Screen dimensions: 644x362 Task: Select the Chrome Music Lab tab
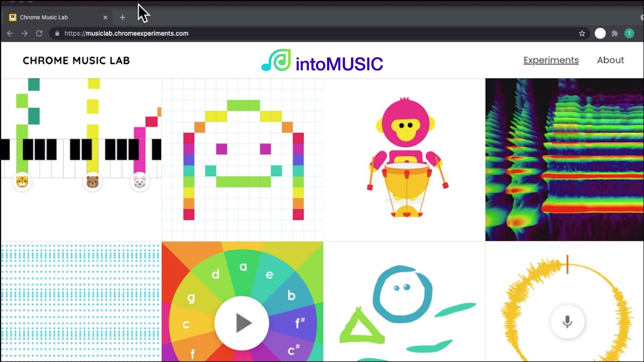click(x=58, y=18)
